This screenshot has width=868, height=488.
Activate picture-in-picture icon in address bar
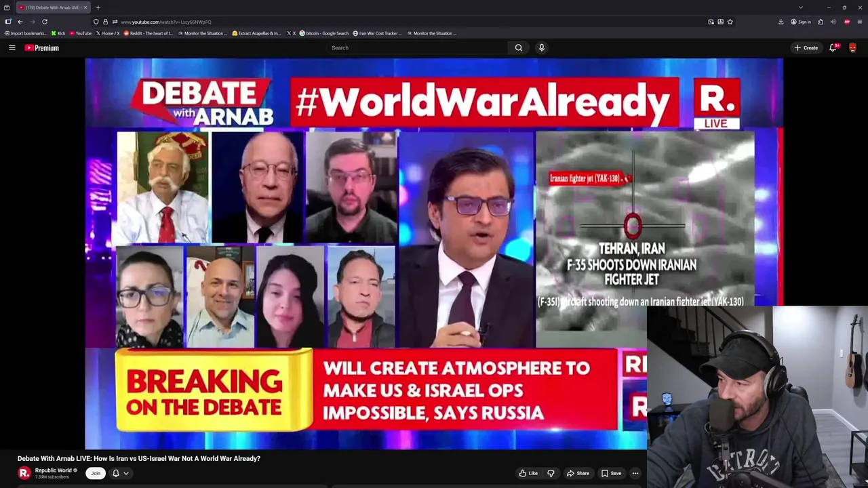[711, 22]
